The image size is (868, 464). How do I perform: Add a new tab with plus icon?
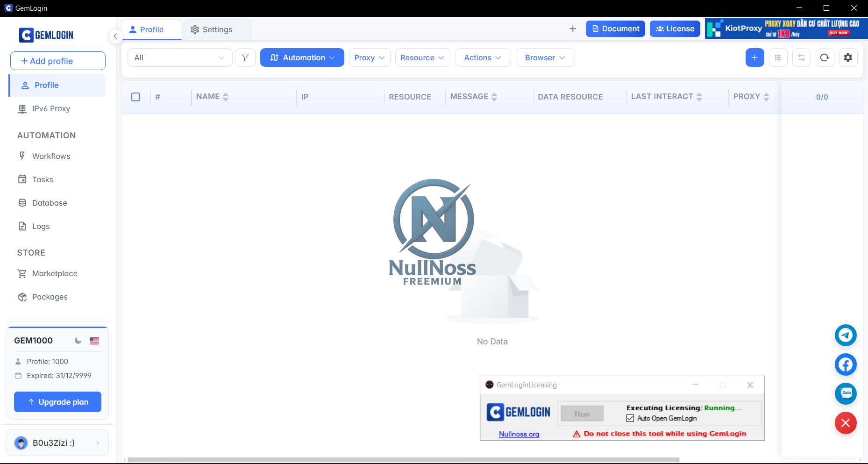pyautogui.click(x=573, y=29)
